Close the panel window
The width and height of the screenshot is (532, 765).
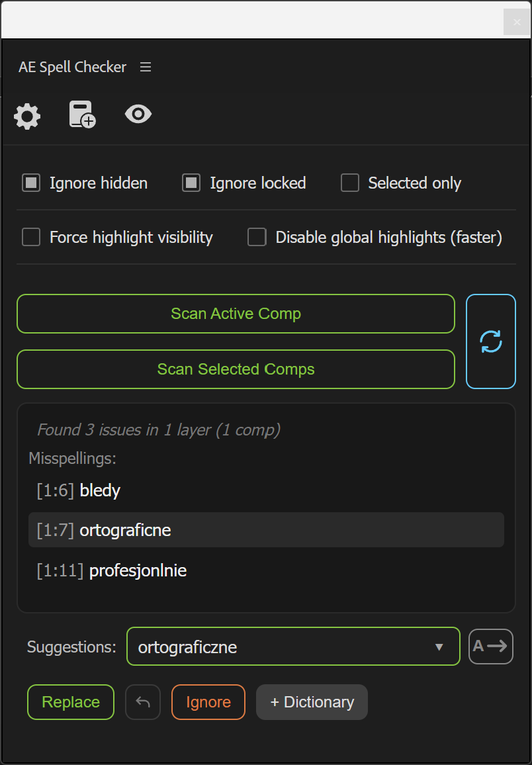[516, 22]
